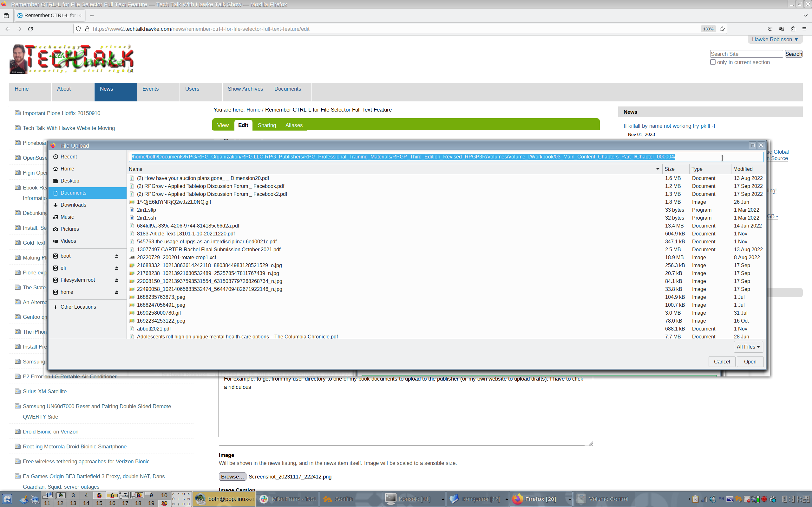Cancel the File Upload dialog

(721, 362)
